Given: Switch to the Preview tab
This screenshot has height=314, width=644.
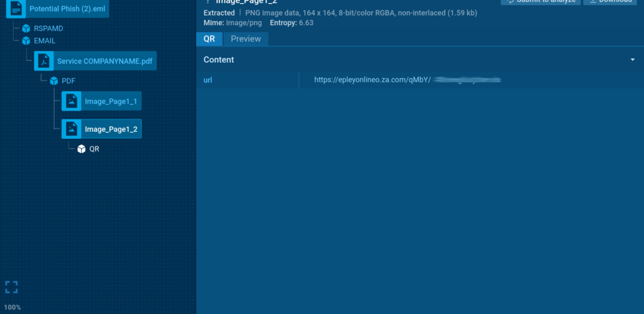Looking at the screenshot, I should pyautogui.click(x=246, y=39).
